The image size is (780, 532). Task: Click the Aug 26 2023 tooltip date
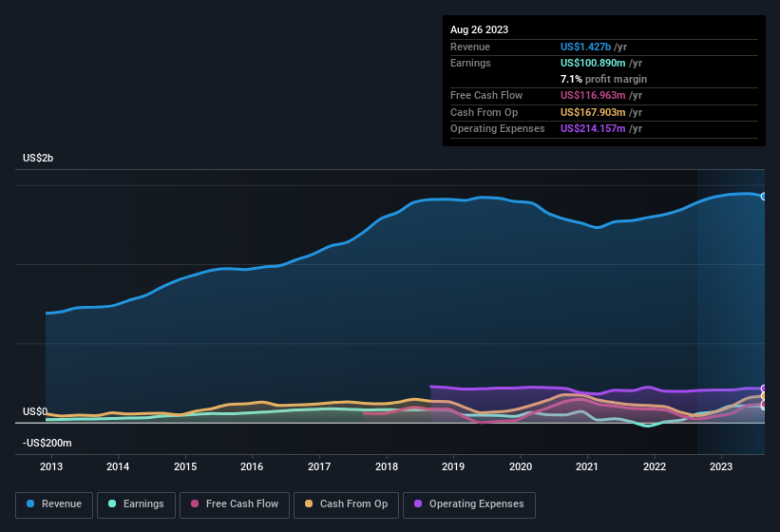click(479, 29)
